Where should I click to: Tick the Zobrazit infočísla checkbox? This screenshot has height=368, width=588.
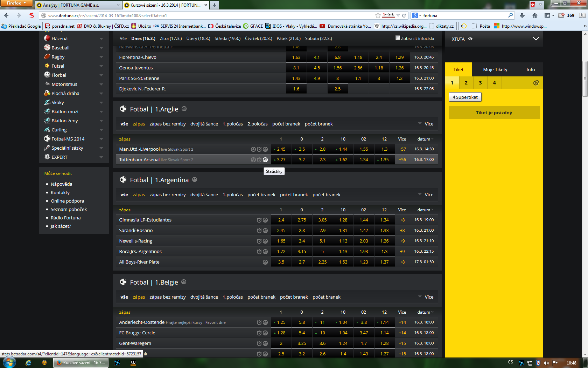pyautogui.click(x=398, y=38)
